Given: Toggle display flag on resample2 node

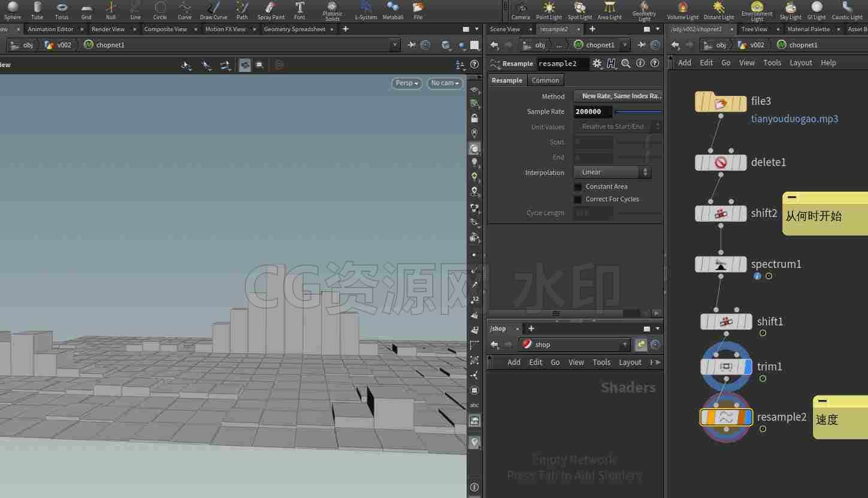Looking at the screenshot, I should (747, 417).
